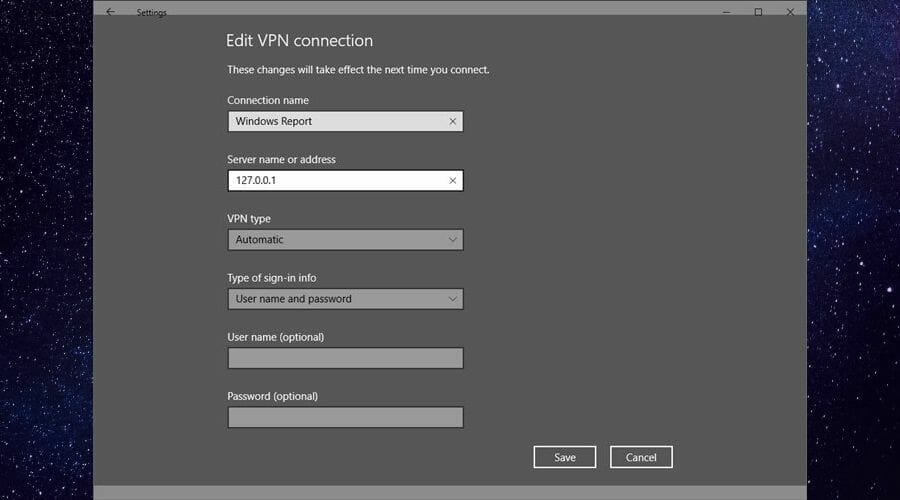
Task: Click the 'These changes will take effect' text
Action: pyautogui.click(x=358, y=69)
